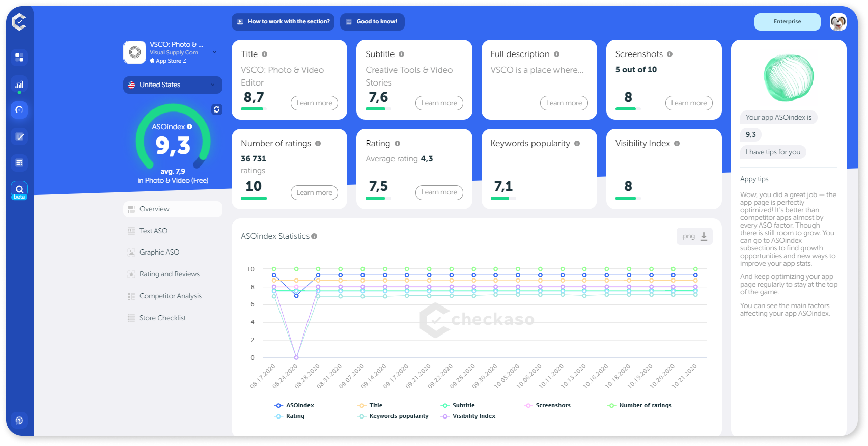Click the '5 out of 10' screenshots text
This screenshot has height=446, width=868.
click(636, 70)
